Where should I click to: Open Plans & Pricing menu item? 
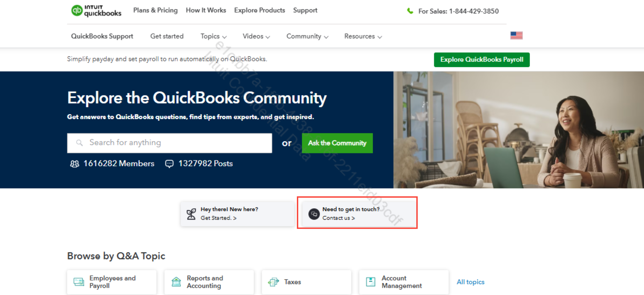(x=155, y=10)
